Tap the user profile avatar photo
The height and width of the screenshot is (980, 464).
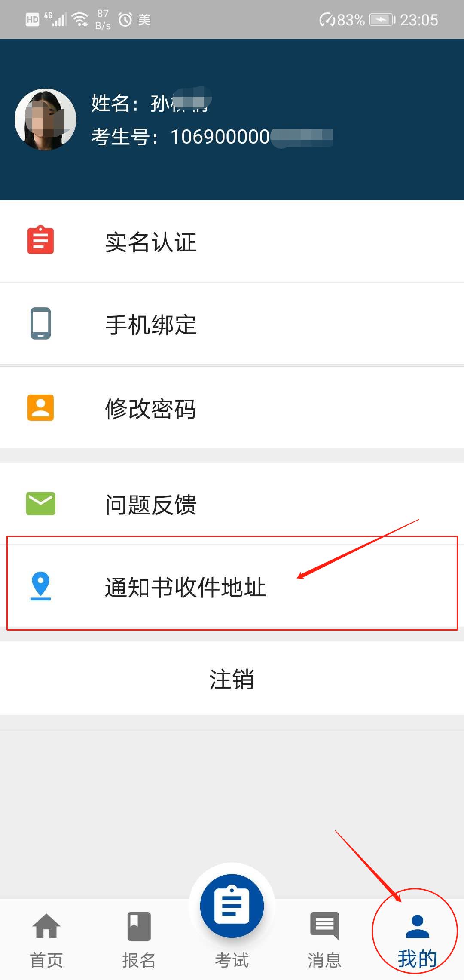tap(46, 119)
